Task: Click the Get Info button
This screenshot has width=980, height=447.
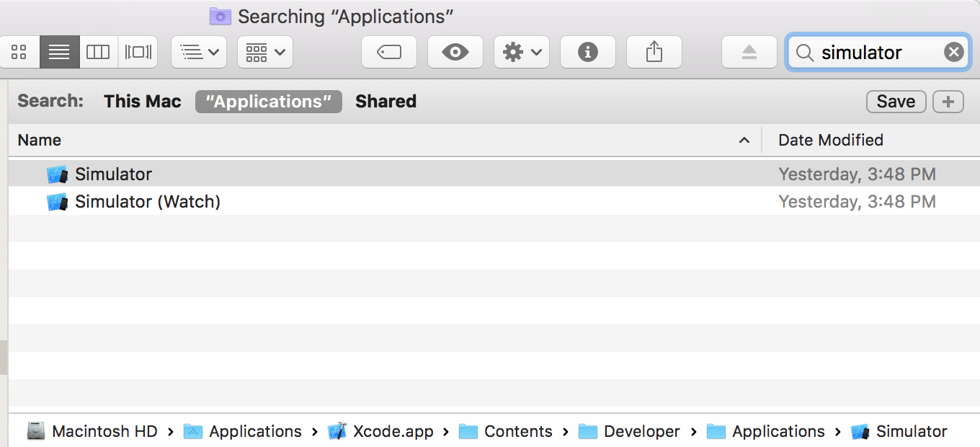Action: (588, 52)
